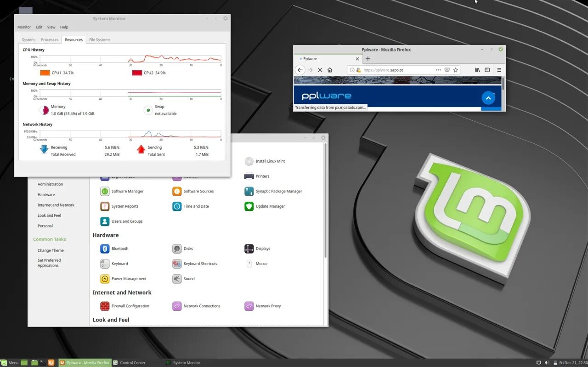Show Firefox sidebars
The image size is (588, 367).
click(487, 70)
